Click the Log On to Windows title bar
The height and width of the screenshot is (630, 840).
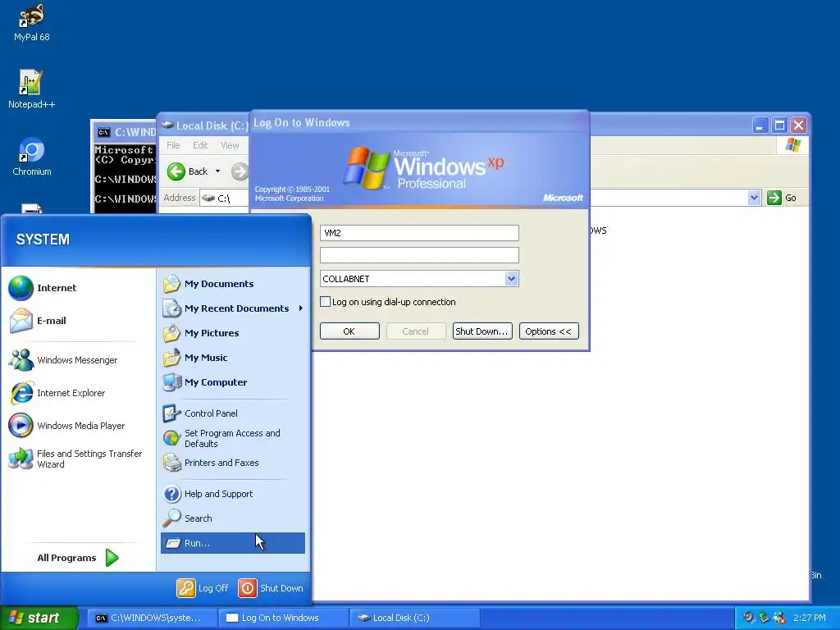pyautogui.click(x=419, y=123)
